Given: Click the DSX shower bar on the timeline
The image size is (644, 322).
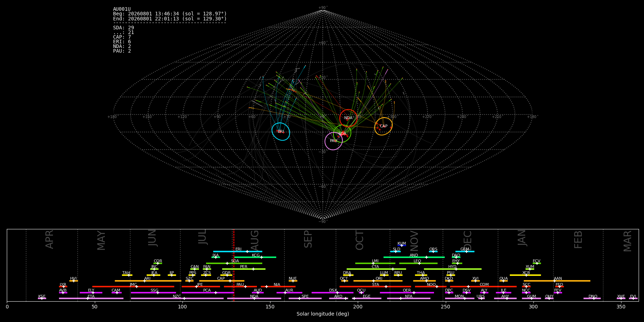Looking at the screenshot, I should coord(332,293).
